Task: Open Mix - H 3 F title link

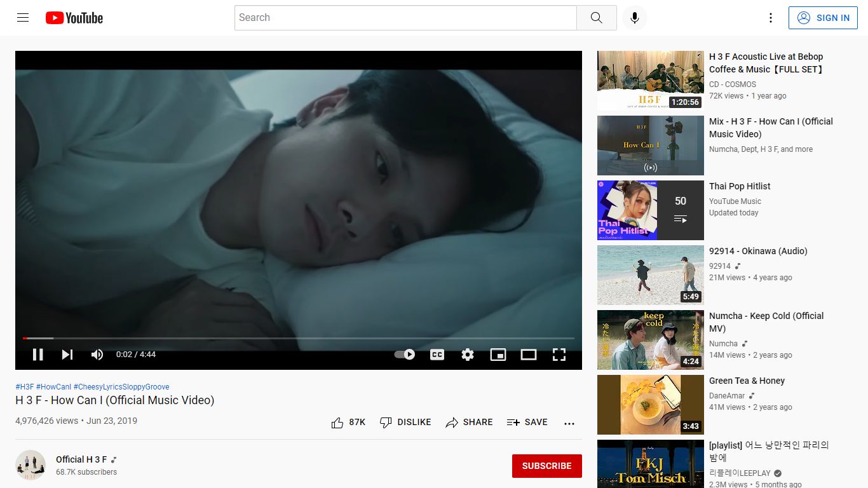Action: 771,128
